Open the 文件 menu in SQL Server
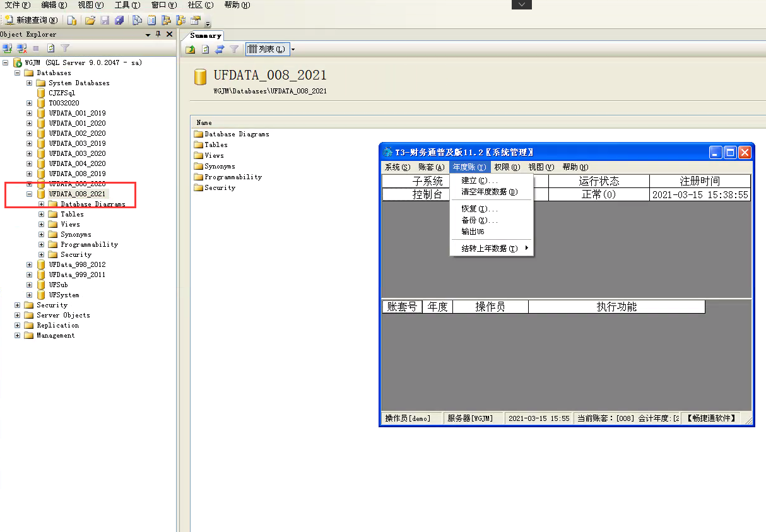The image size is (766, 532). [x=18, y=5]
